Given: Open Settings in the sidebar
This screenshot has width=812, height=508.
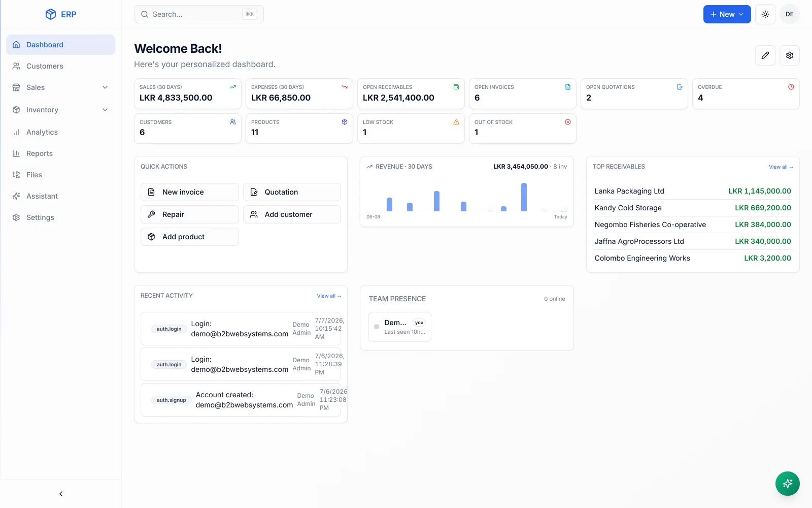Looking at the screenshot, I should [61, 217].
